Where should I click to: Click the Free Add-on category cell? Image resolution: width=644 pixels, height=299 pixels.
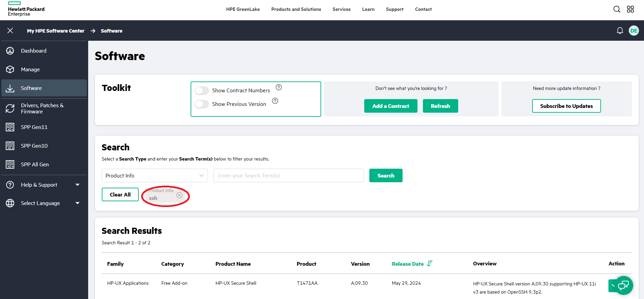point(174,283)
